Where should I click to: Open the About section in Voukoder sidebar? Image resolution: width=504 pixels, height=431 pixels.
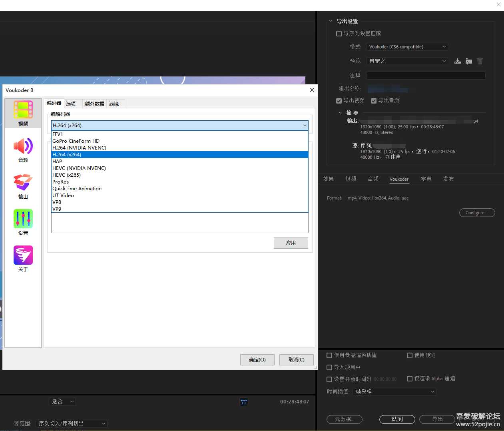tap(23, 259)
